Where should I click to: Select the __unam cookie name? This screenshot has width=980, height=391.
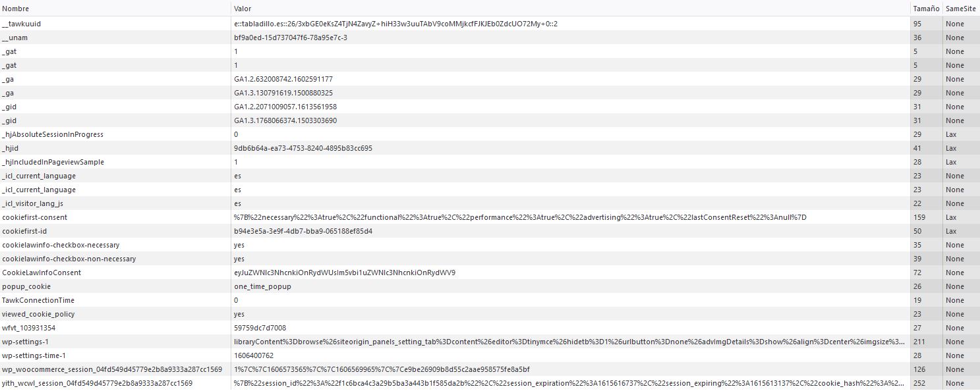(x=14, y=38)
